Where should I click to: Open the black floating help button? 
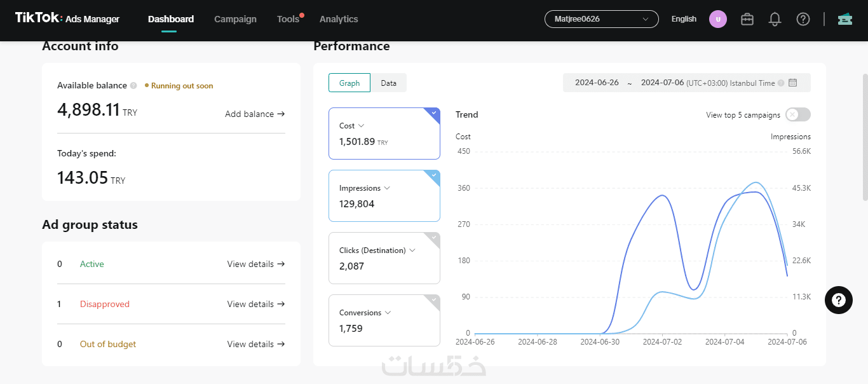click(838, 300)
